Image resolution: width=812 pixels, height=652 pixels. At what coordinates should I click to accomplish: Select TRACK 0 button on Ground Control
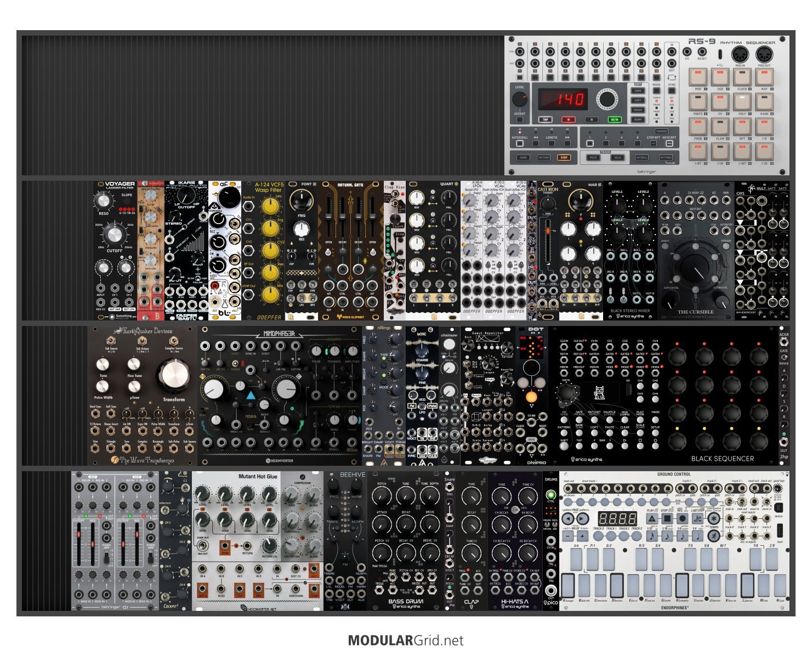[598, 536]
